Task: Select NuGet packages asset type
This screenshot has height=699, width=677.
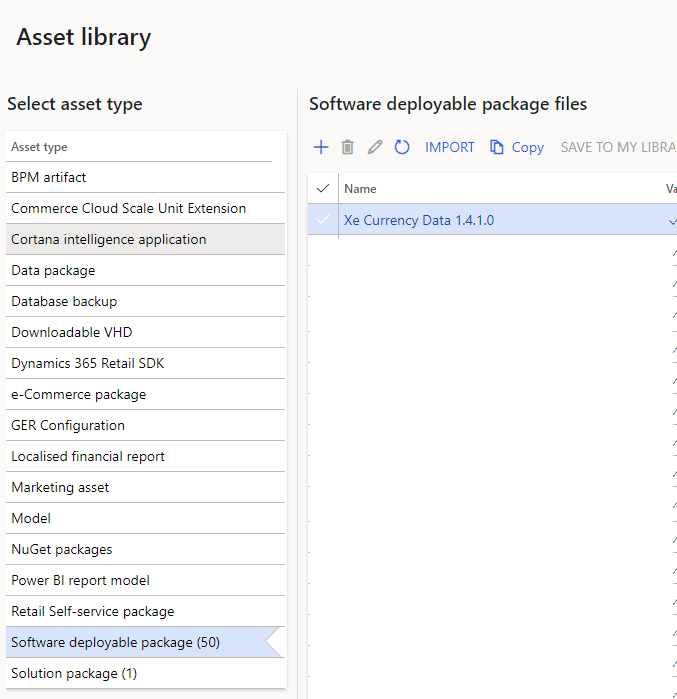Action: [x=62, y=549]
